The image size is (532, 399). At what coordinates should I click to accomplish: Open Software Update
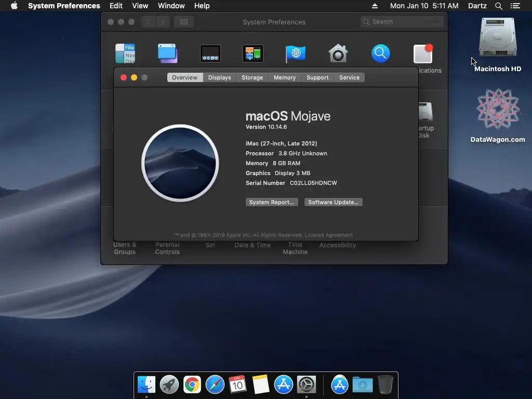[x=333, y=202]
